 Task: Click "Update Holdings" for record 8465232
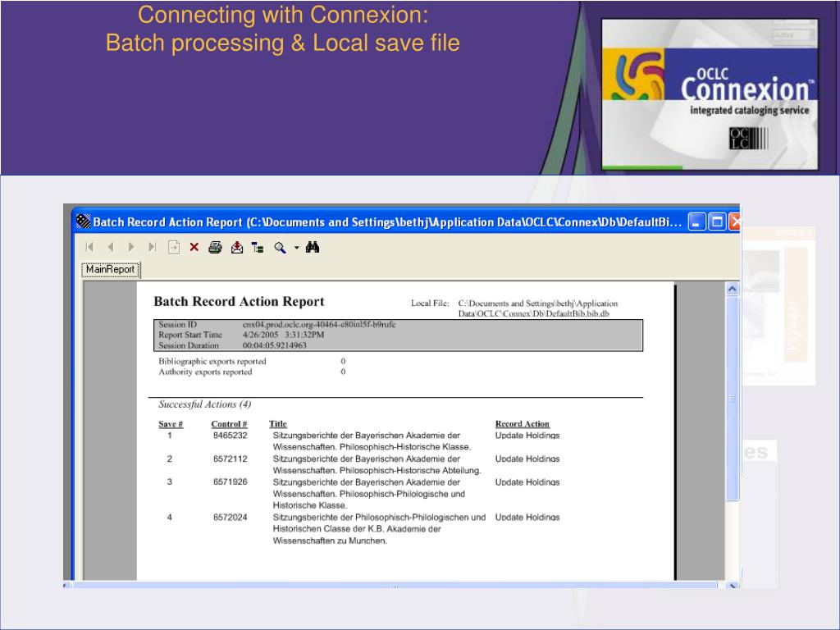[527, 436]
